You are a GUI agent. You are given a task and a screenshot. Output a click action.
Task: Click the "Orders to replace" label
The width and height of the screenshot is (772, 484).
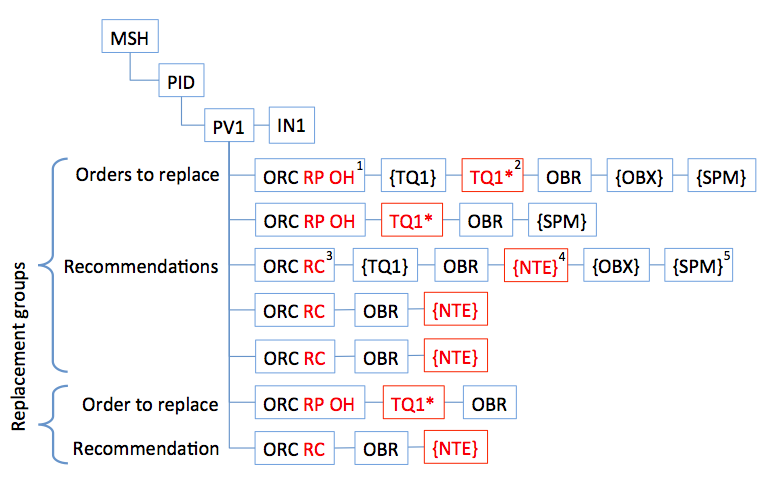click(x=147, y=175)
